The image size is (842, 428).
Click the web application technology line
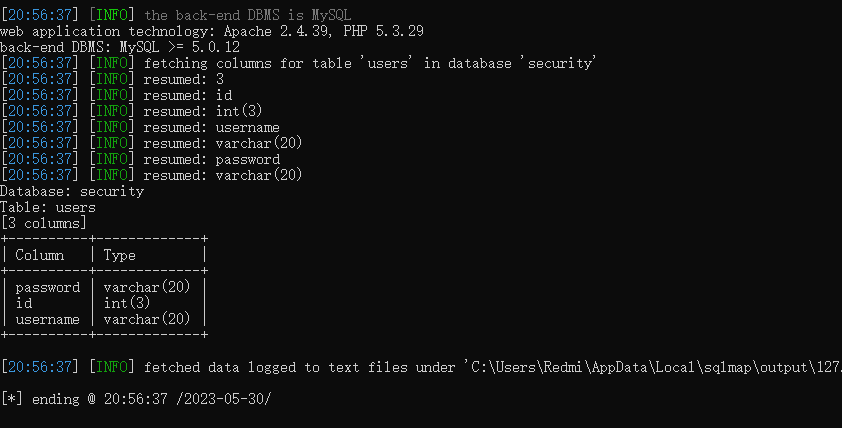[x=212, y=31]
